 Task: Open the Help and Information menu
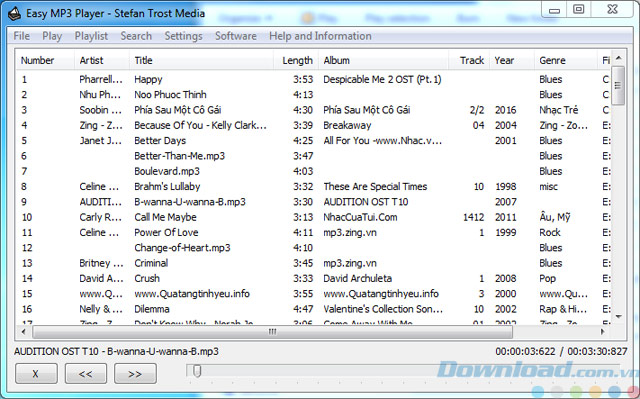[320, 36]
